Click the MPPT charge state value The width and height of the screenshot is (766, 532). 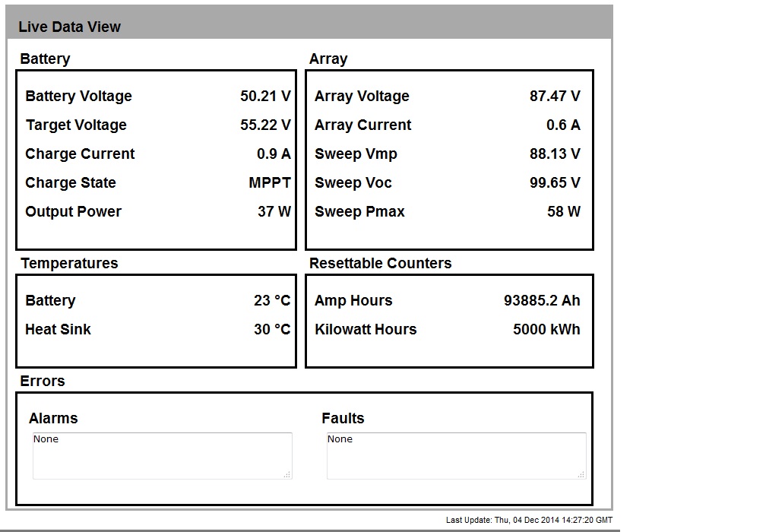(270, 182)
